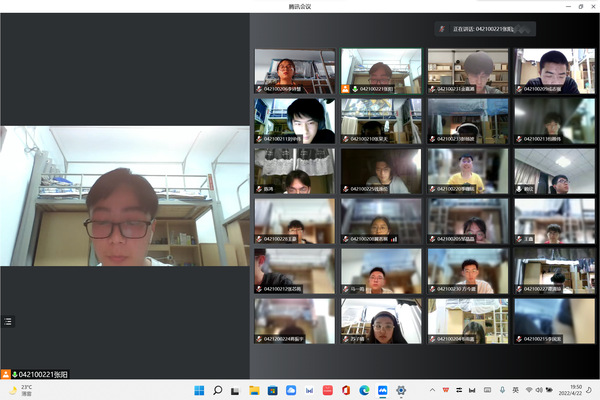Select the 042100230 participant video tile
600x400 pixels.
(468, 270)
